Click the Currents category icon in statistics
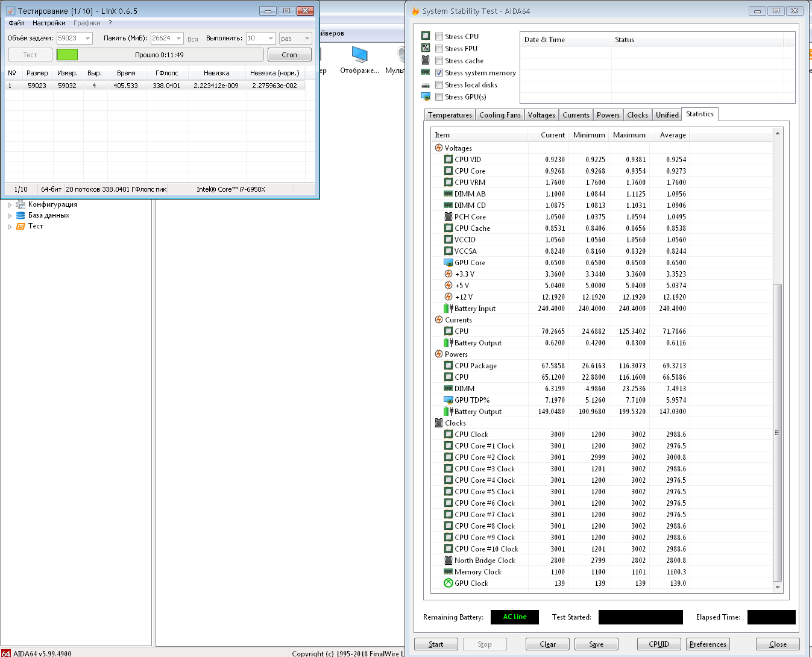This screenshot has height=657, width=812. pyautogui.click(x=439, y=319)
